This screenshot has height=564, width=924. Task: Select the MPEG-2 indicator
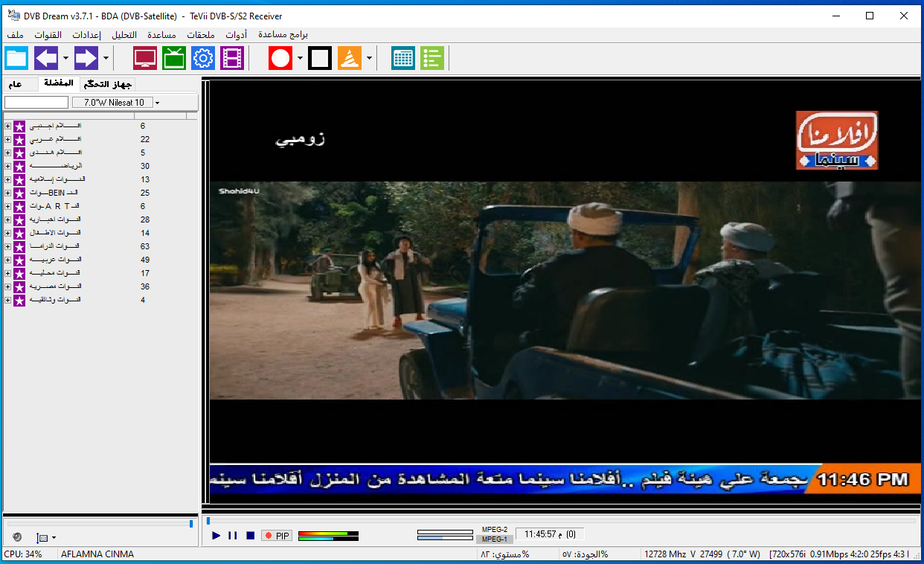tap(494, 530)
